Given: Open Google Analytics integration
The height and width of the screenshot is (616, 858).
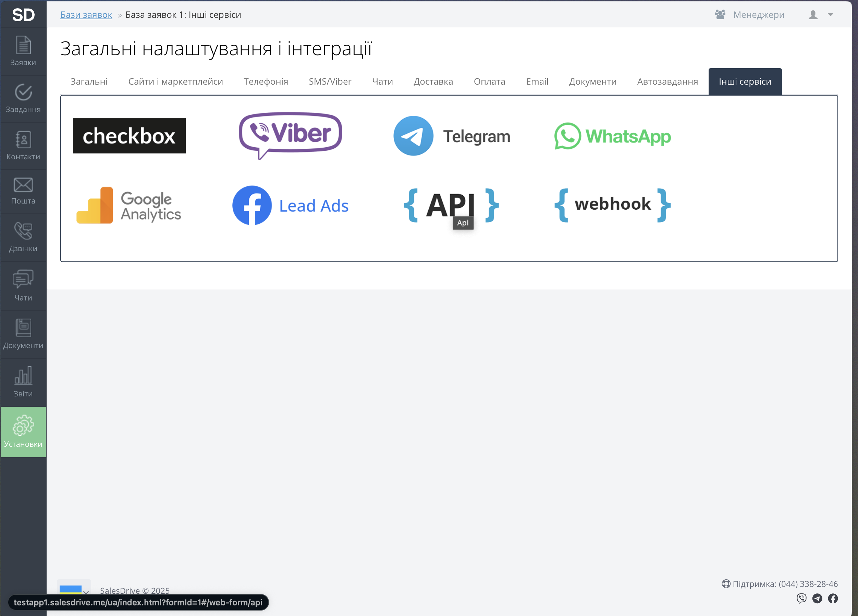Looking at the screenshot, I should (x=129, y=206).
